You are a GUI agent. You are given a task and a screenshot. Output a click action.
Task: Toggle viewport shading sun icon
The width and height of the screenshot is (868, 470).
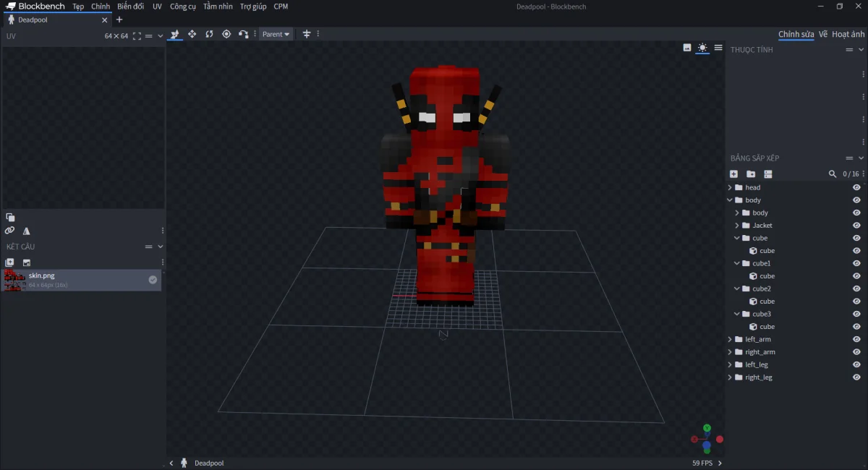coord(702,48)
